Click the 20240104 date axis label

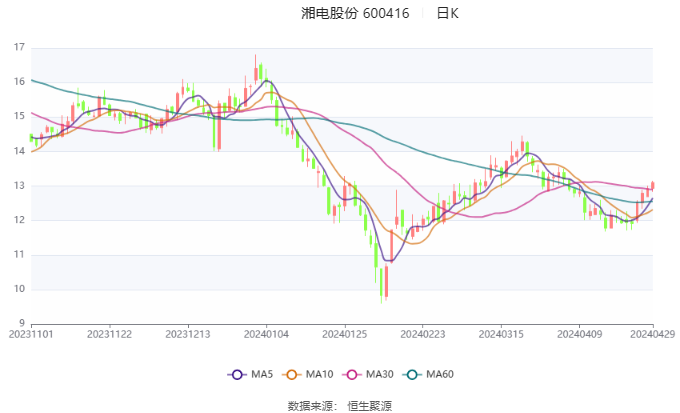(266, 334)
